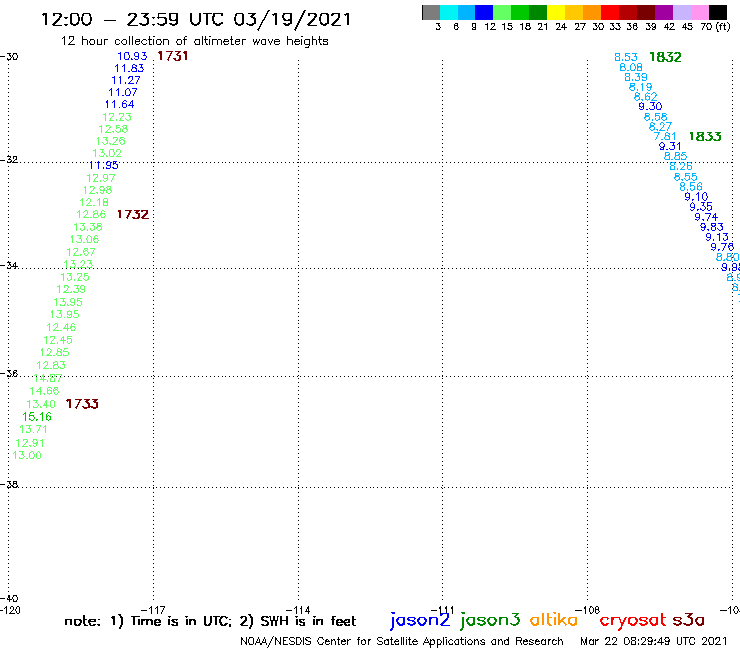
Task: Click the wave height value 12.91
Action: [30, 443]
